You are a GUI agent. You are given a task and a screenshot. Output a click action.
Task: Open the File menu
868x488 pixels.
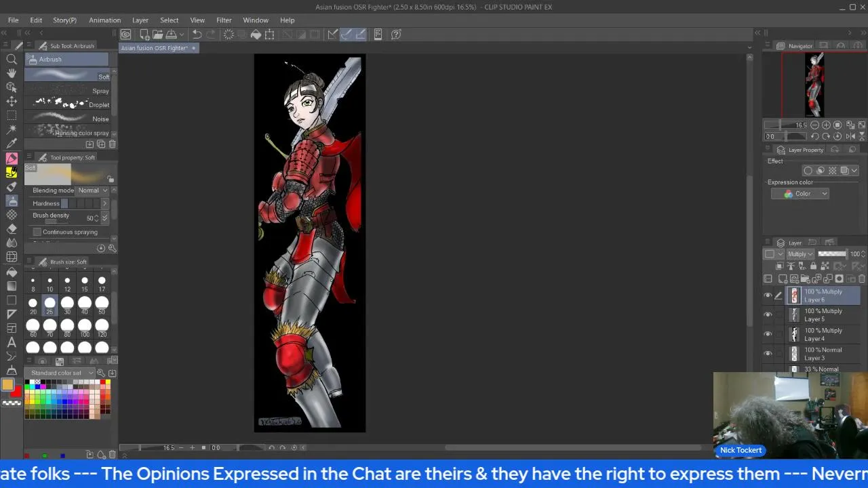click(13, 20)
